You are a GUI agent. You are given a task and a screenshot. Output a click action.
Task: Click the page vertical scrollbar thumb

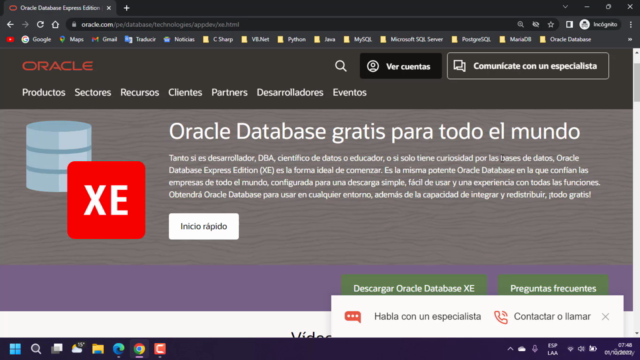coord(636,82)
